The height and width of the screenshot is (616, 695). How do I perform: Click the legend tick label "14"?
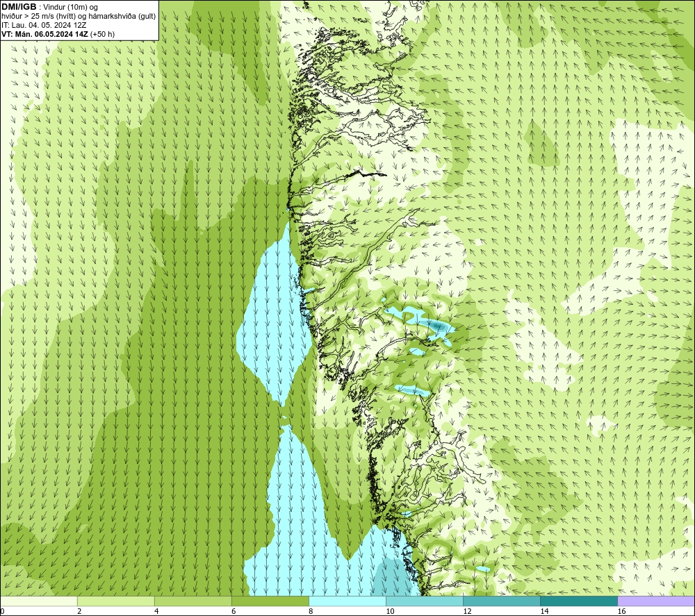544,611
